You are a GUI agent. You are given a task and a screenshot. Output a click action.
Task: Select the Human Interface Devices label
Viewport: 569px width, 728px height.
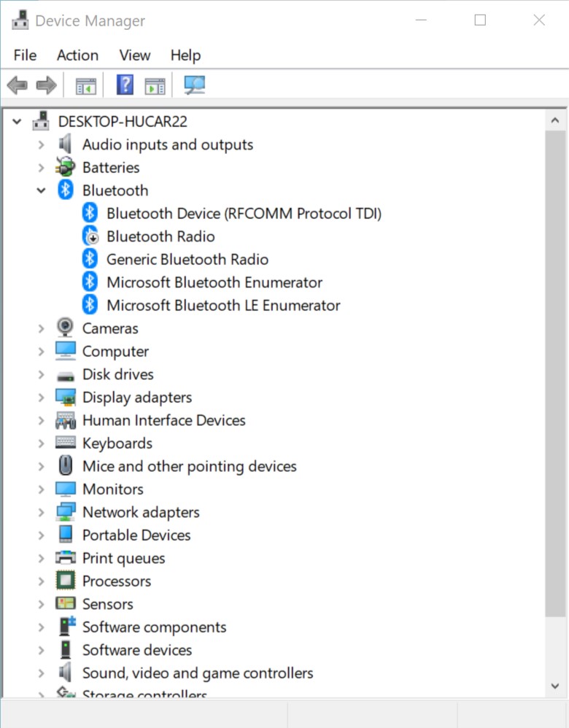tap(164, 420)
